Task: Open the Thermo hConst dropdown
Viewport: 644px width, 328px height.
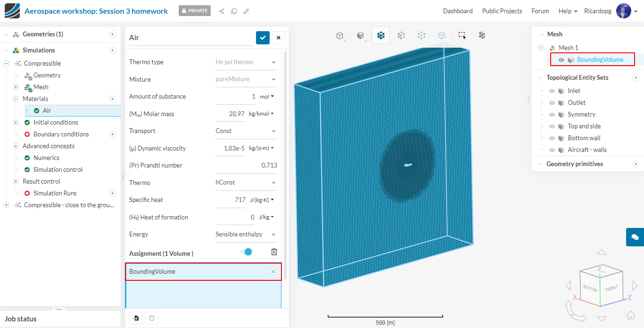Action: tap(246, 182)
